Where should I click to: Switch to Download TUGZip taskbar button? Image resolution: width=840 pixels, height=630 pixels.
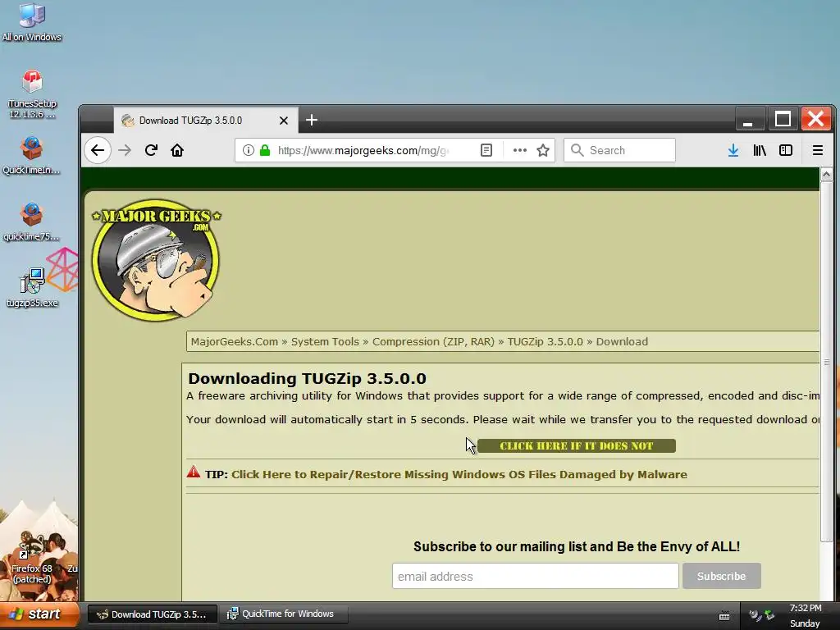pyautogui.click(x=153, y=614)
